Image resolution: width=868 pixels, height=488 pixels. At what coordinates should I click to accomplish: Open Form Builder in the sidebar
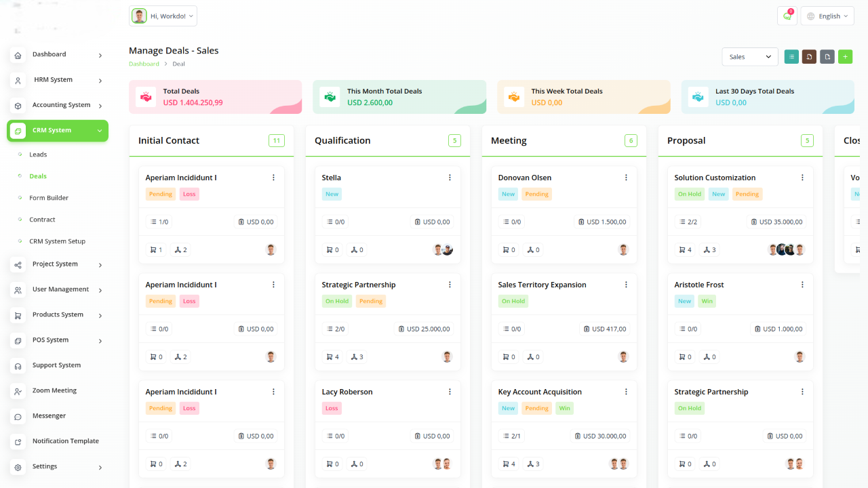pyautogui.click(x=49, y=198)
